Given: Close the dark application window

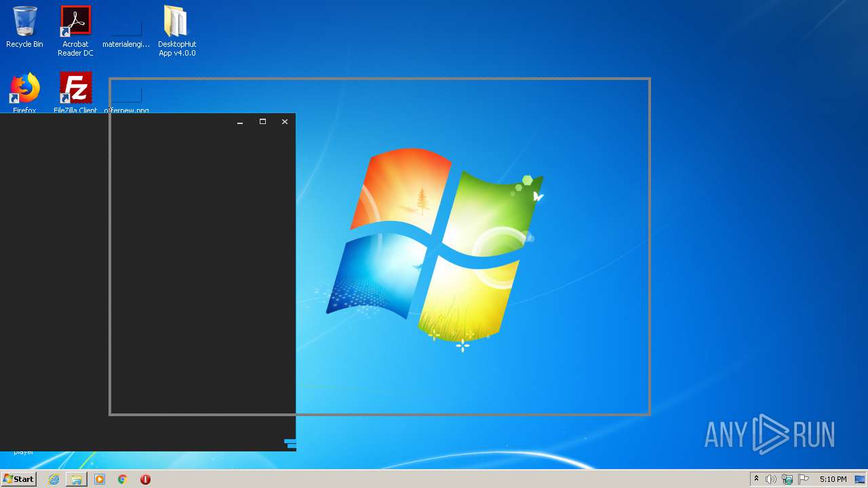Looking at the screenshot, I should (285, 122).
